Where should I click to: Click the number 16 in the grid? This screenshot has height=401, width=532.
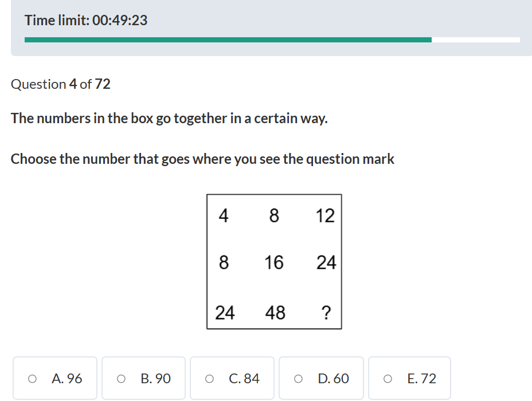(x=274, y=264)
